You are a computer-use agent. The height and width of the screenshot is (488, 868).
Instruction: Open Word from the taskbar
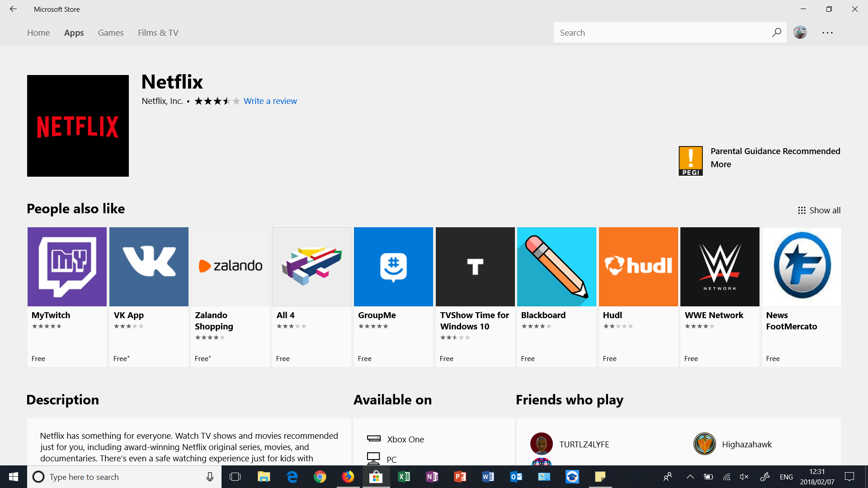click(x=488, y=477)
